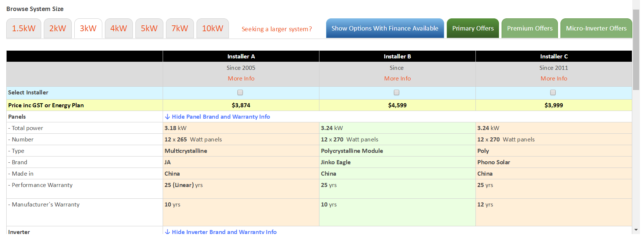Viewport: 644px width, 241px height.
Task: Click the down arrow icon beside Hide Panel Brand
Action: pyautogui.click(x=167, y=116)
